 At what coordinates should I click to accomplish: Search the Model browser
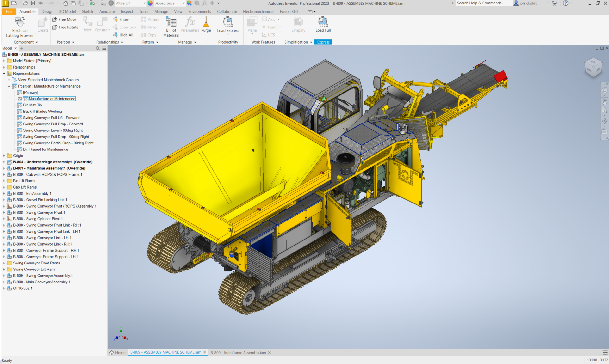(98, 48)
